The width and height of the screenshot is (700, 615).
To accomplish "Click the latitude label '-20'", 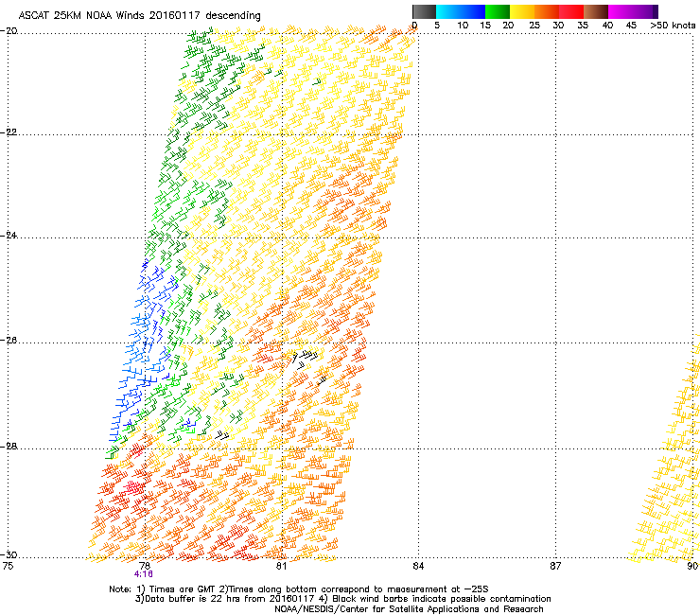I will coord(9,31).
